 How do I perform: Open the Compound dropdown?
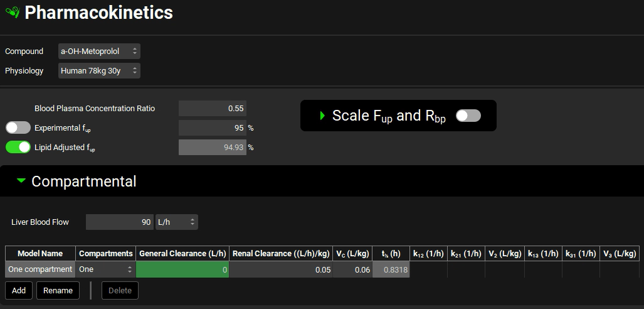99,51
